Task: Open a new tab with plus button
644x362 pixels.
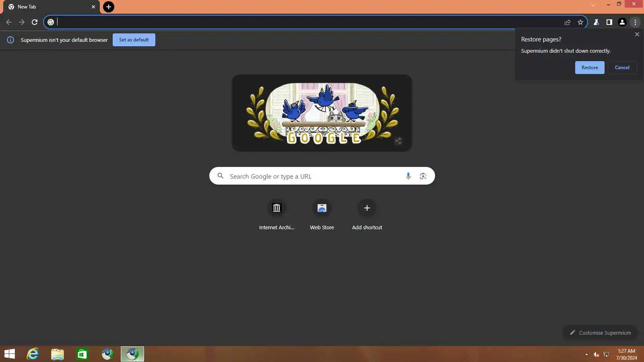Action: click(x=109, y=7)
